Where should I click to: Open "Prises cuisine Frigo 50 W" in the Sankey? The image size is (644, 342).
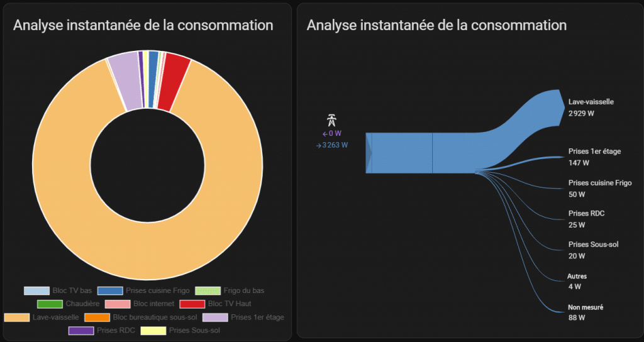(x=599, y=188)
